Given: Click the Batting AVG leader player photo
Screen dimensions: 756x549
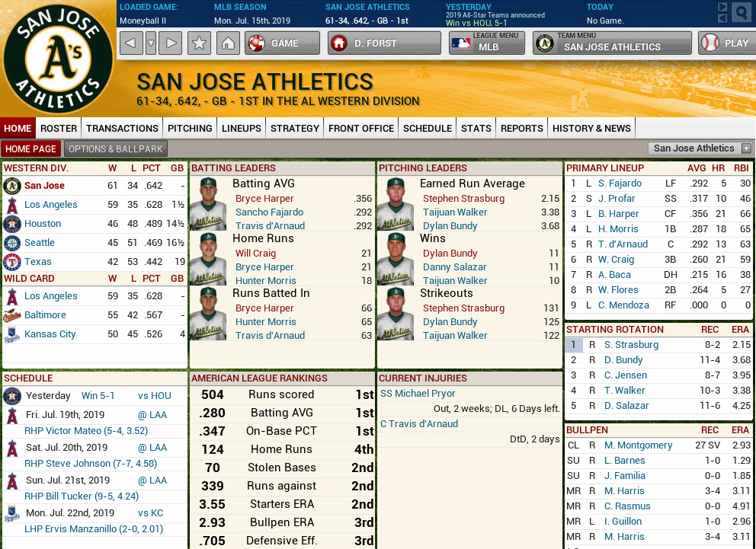Looking at the screenshot, I should [x=208, y=204].
